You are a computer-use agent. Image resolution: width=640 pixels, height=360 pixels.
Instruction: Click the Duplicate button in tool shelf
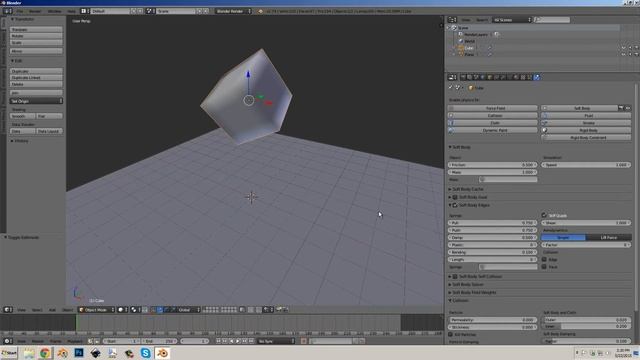(36, 71)
